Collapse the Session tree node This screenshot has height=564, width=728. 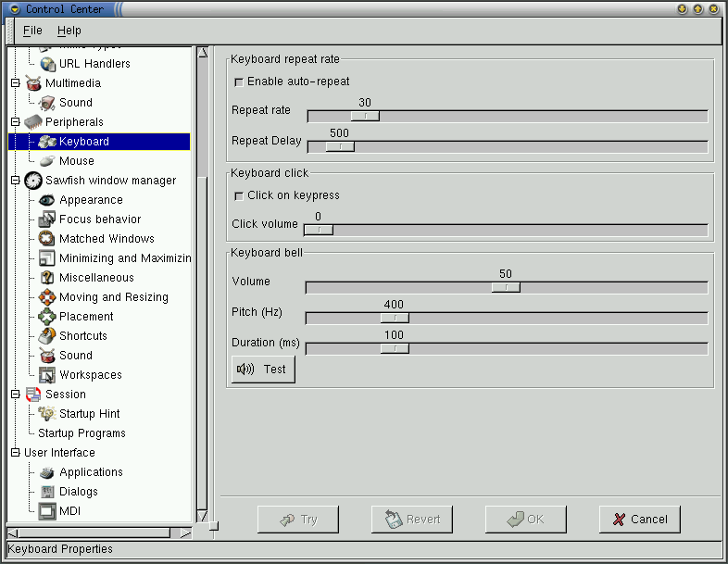click(x=15, y=395)
